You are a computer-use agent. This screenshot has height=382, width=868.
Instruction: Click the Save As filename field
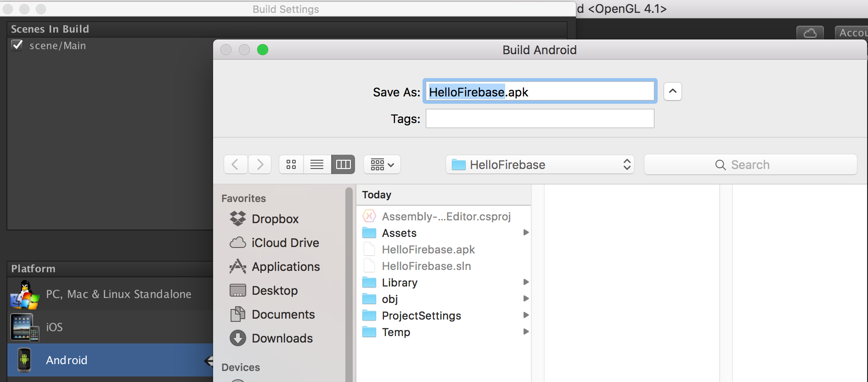point(540,91)
